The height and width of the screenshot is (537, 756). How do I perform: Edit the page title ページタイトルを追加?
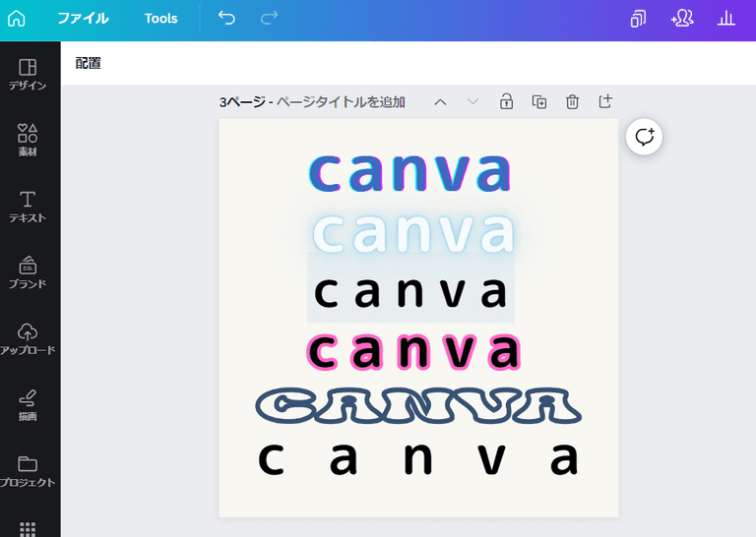tap(341, 102)
